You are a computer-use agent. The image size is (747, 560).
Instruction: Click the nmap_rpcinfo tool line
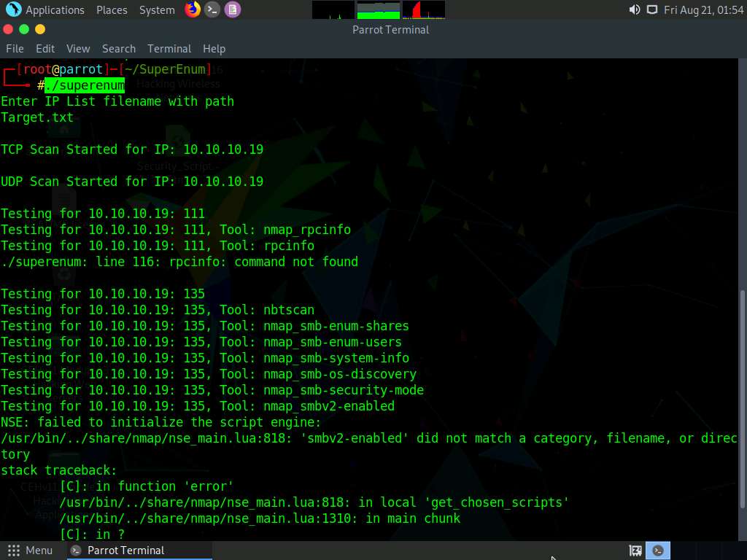176,230
